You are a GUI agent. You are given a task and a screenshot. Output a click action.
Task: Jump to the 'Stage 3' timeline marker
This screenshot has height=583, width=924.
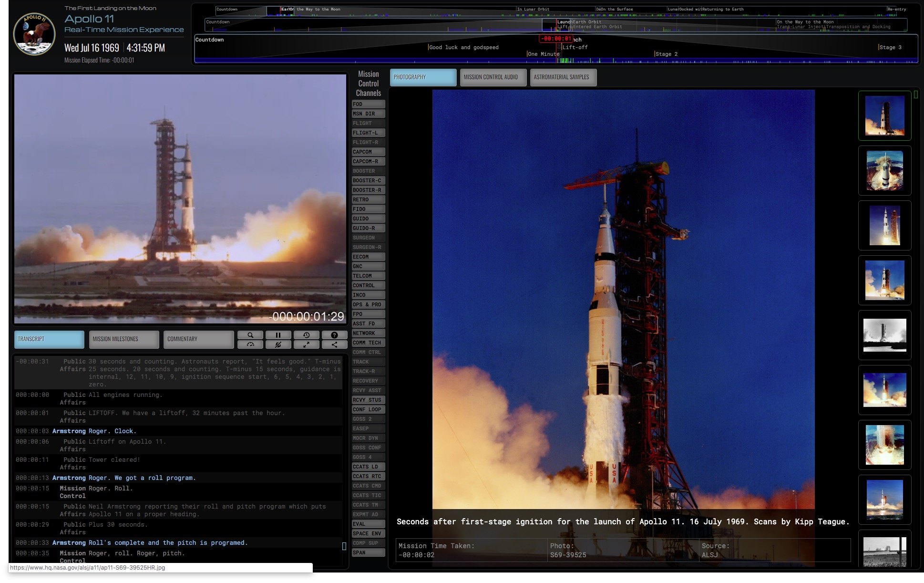point(890,47)
